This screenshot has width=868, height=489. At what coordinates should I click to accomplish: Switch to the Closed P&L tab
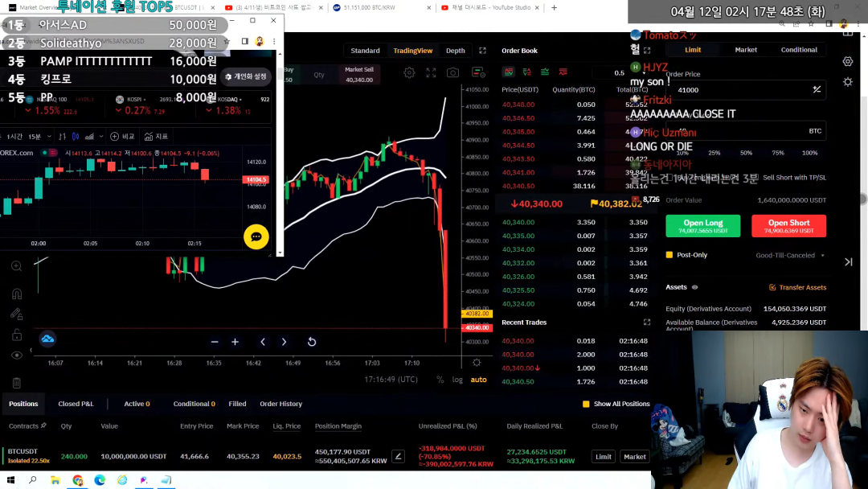pos(76,404)
